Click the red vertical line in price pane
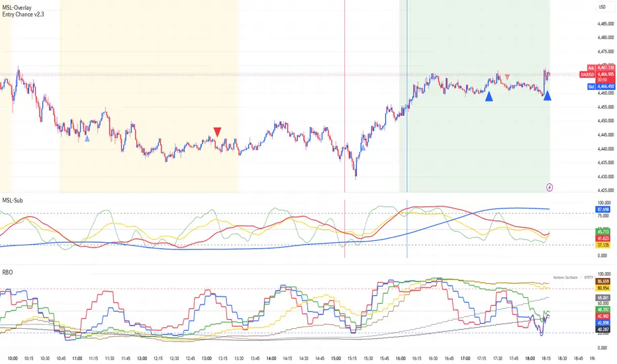The height and width of the screenshot is (364, 617). coord(345,97)
